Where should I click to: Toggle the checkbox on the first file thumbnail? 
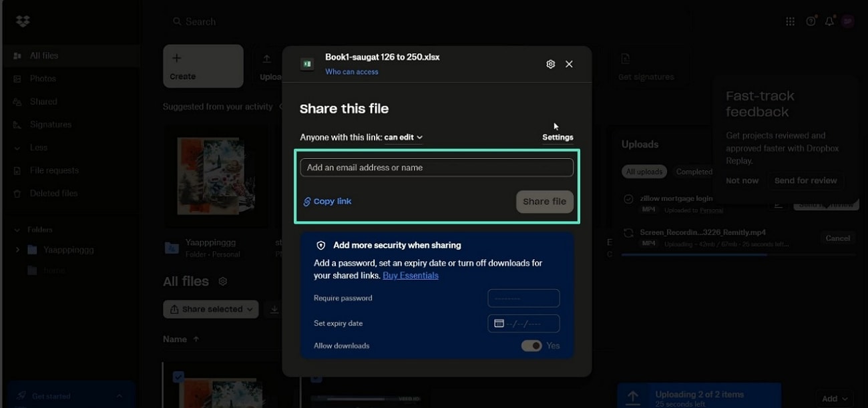[178, 377]
